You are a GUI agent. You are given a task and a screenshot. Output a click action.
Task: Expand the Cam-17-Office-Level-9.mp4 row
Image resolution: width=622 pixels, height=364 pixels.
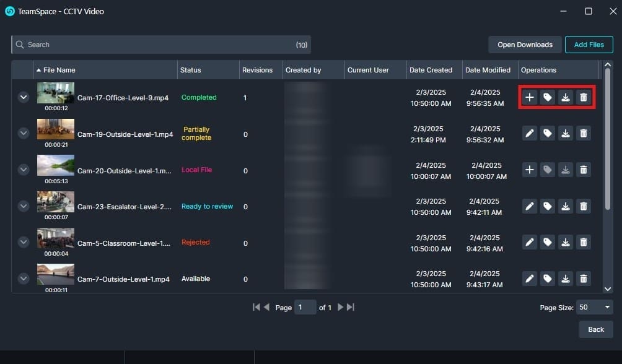(24, 97)
